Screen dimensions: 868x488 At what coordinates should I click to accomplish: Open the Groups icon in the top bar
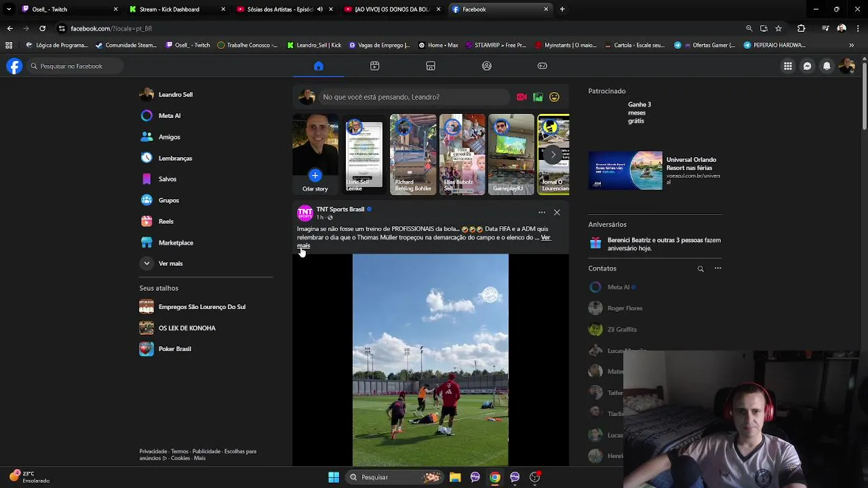pos(487,66)
